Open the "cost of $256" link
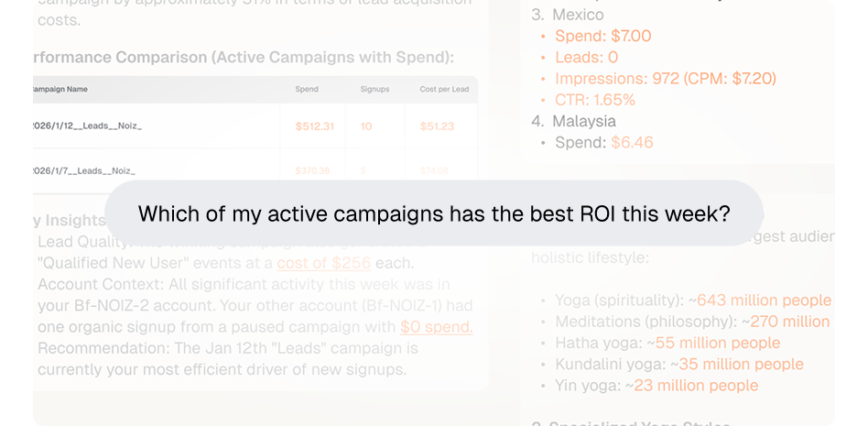The width and height of the screenshot is (868, 426). point(323,264)
